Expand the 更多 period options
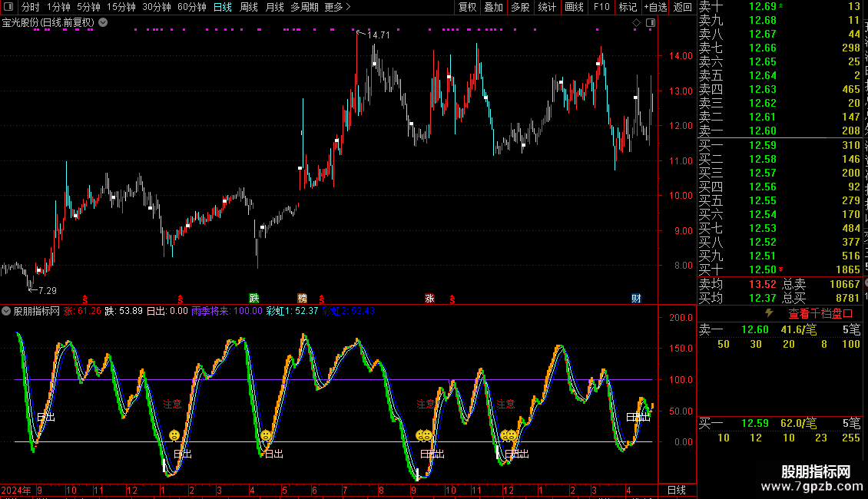The width and height of the screenshot is (868, 499). [x=338, y=7]
